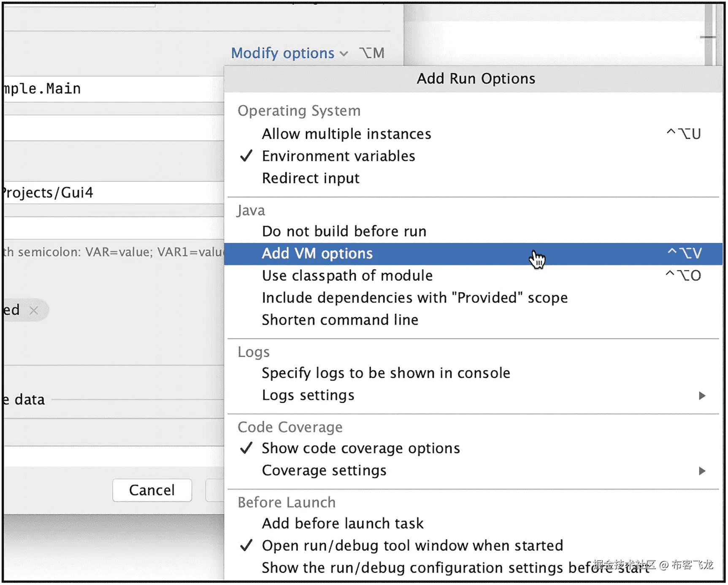Select Show the run/debug configuration settings before start
Viewport: 728px width, 585px height.
pos(422,568)
